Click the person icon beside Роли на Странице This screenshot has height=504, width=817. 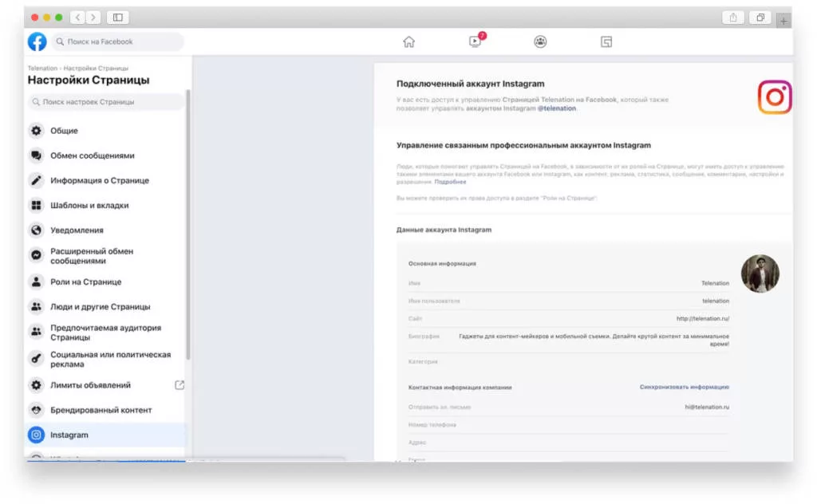click(x=36, y=282)
